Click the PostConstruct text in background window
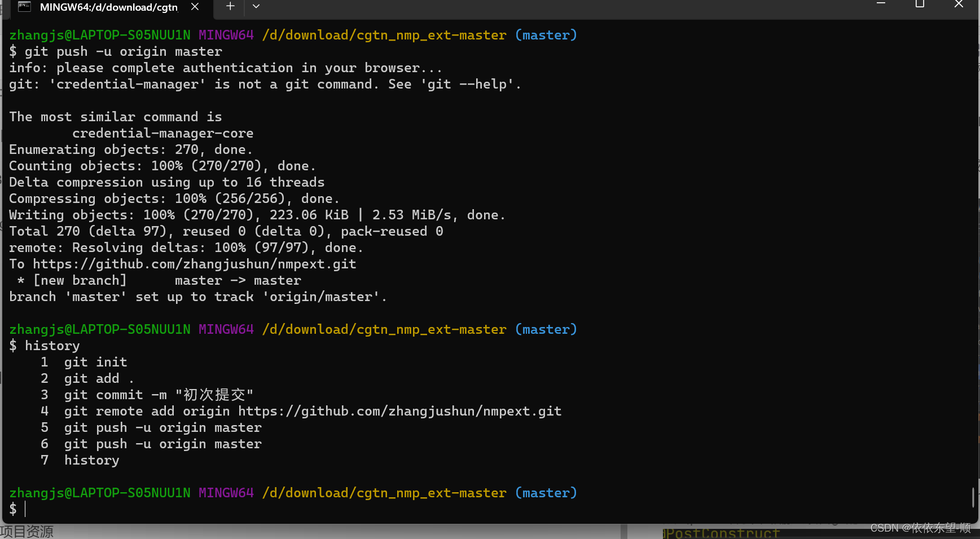Screen dimensions: 980x539 click(x=722, y=533)
